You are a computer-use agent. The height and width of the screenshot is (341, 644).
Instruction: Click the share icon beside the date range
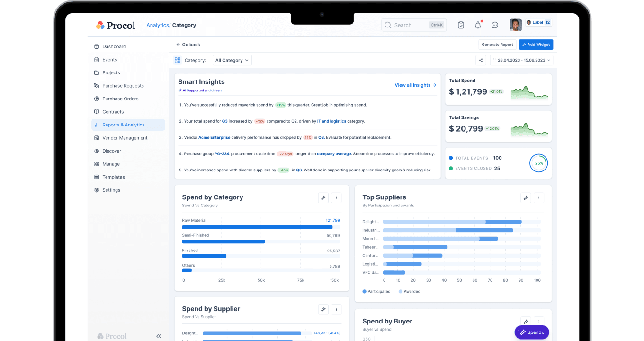pos(481,60)
